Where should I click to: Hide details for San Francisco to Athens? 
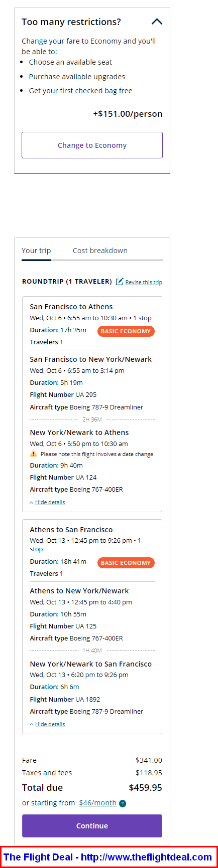click(x=50, y=502)
